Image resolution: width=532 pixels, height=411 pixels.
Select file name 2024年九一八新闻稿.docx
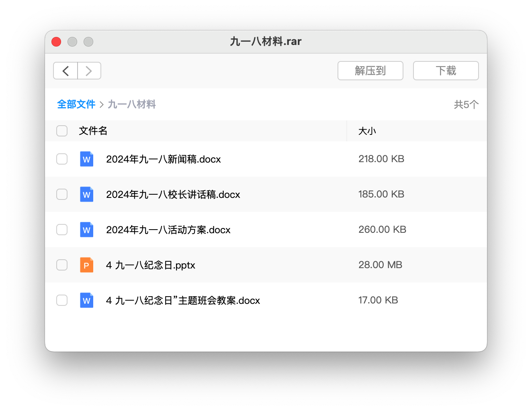(164, 159)
